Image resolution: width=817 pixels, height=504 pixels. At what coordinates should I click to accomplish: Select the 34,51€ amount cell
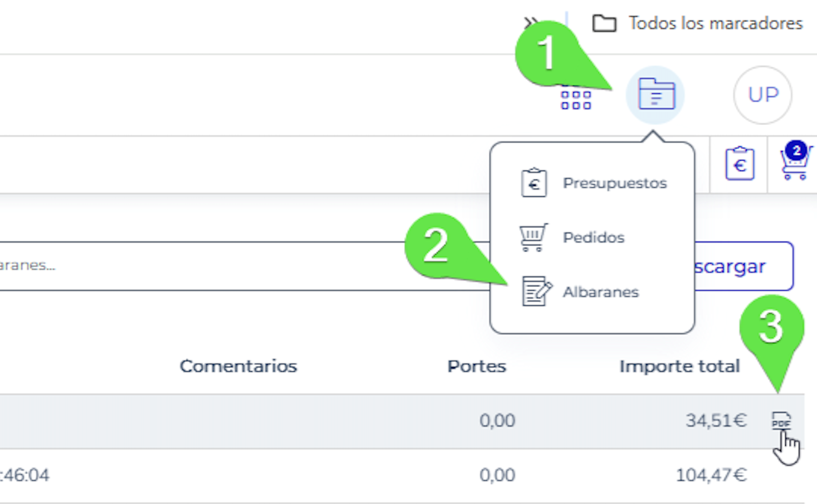pos(716,421)
